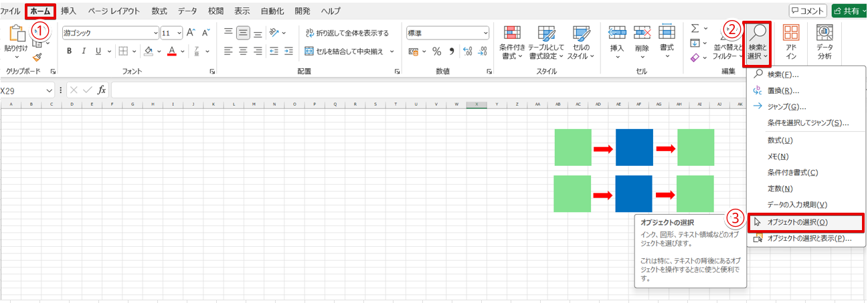Select 条件を選択してジャンプ(S)... menu item
The image size is (868, 303).
pyautogui.click(x=806, y=123)
